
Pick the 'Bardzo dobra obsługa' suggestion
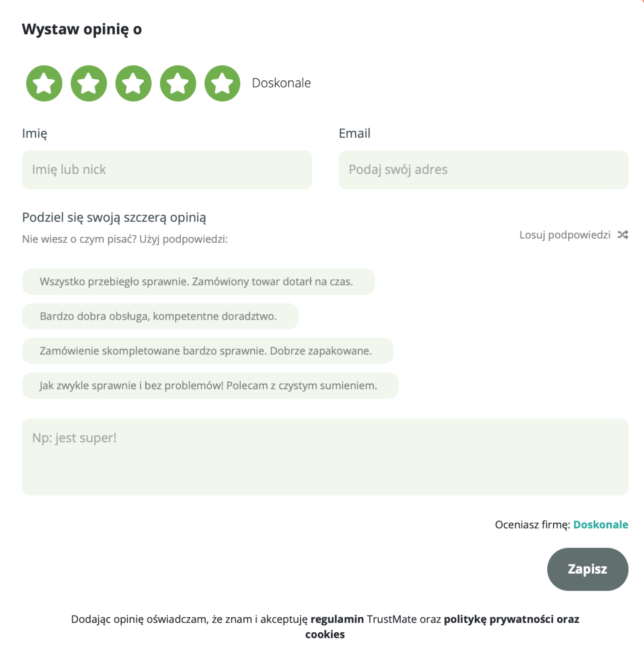[x=160, y=316]
